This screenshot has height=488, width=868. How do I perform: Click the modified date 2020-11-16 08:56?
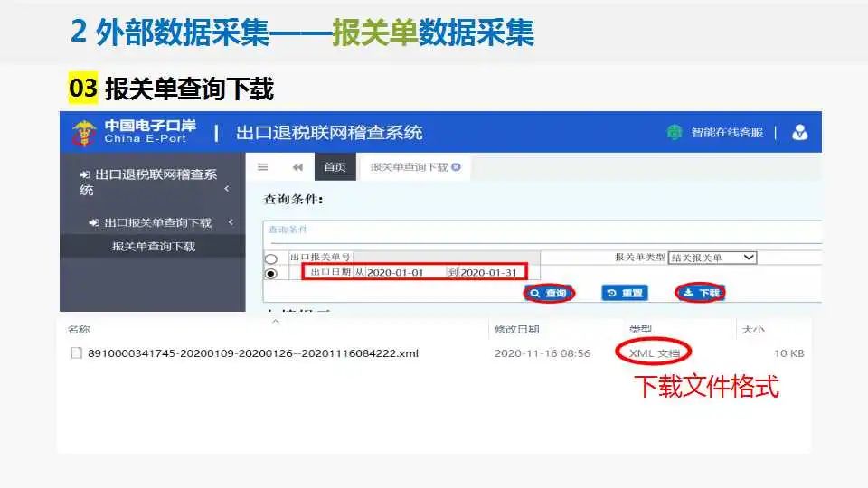542,353
